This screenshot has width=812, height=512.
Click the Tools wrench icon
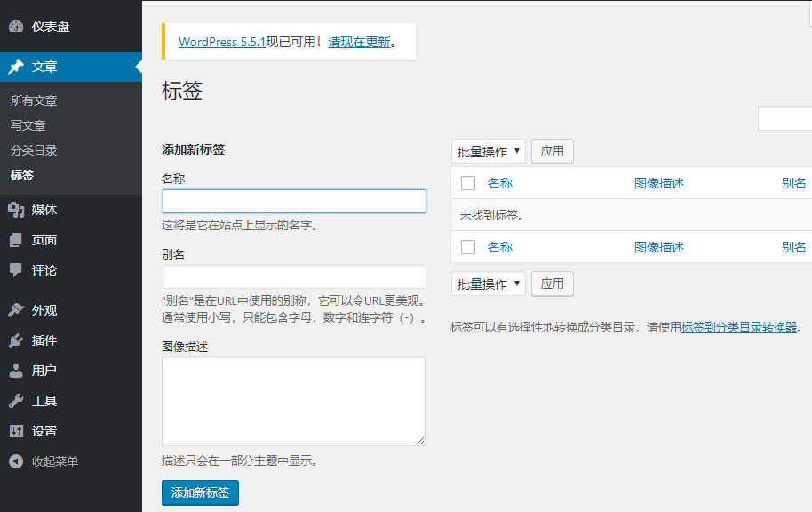(x=16, y=401)
